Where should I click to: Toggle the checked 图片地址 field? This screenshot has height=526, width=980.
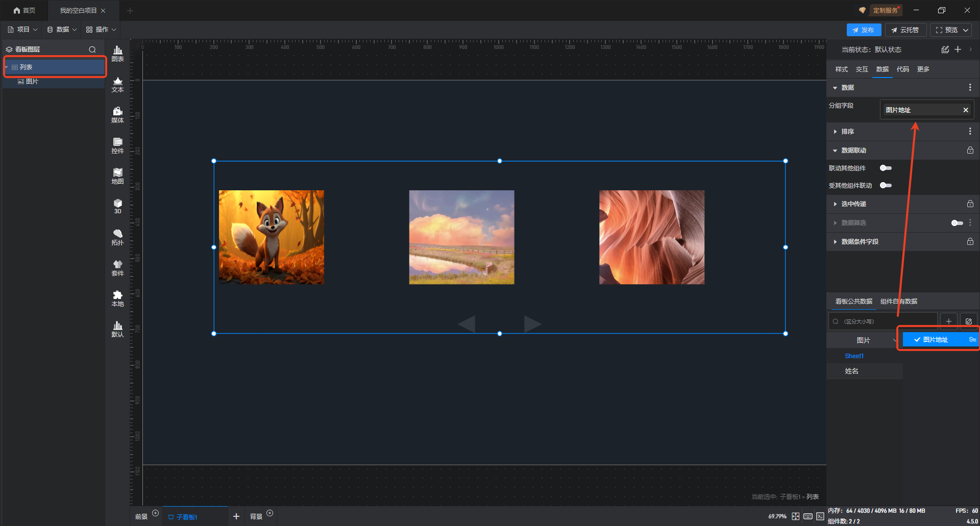pos(940,340)
